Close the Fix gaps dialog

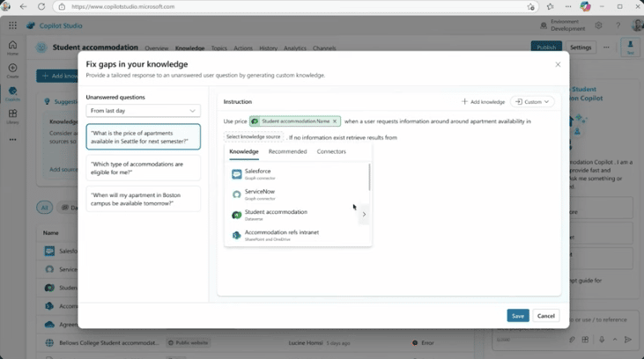[x=558, y=64]
